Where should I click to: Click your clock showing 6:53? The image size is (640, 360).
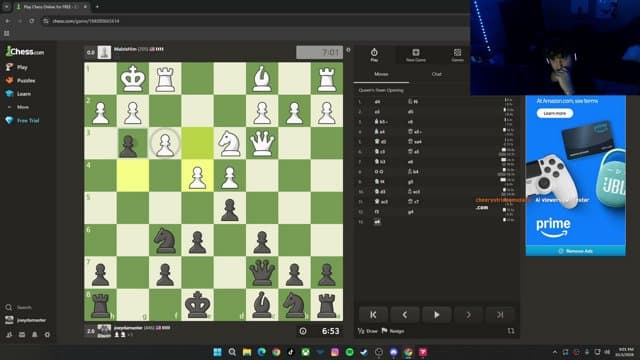pos(319,331)
